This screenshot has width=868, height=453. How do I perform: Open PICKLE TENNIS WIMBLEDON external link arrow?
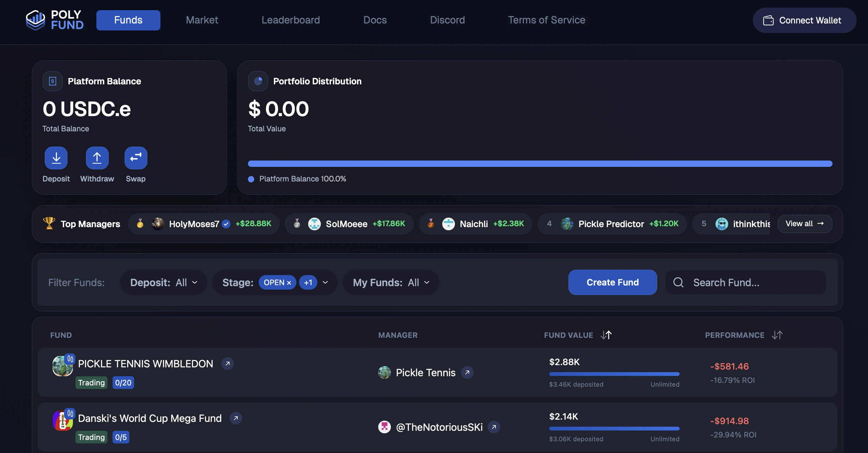tap(227, 364)
